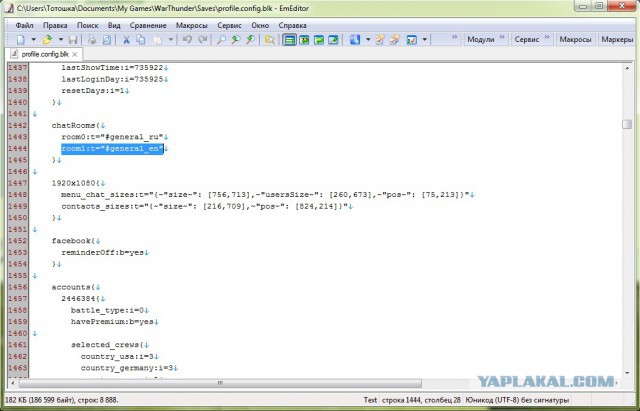640x411 pixels.
Task: Expand the Paste dropdown arrow
Action: pos(171,40)
